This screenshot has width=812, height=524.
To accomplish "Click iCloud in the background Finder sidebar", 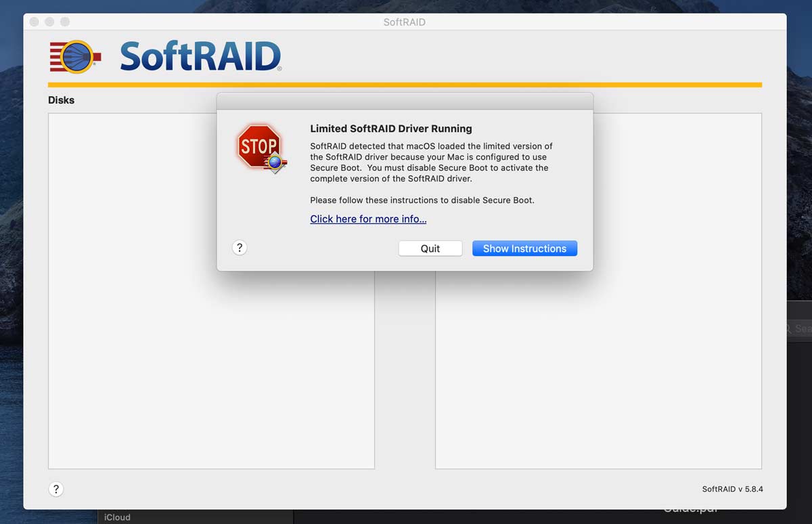I will coord(117,517).
